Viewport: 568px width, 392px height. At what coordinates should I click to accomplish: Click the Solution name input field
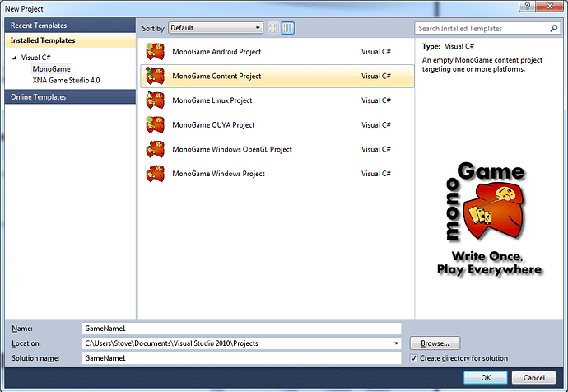pos(242,358)
